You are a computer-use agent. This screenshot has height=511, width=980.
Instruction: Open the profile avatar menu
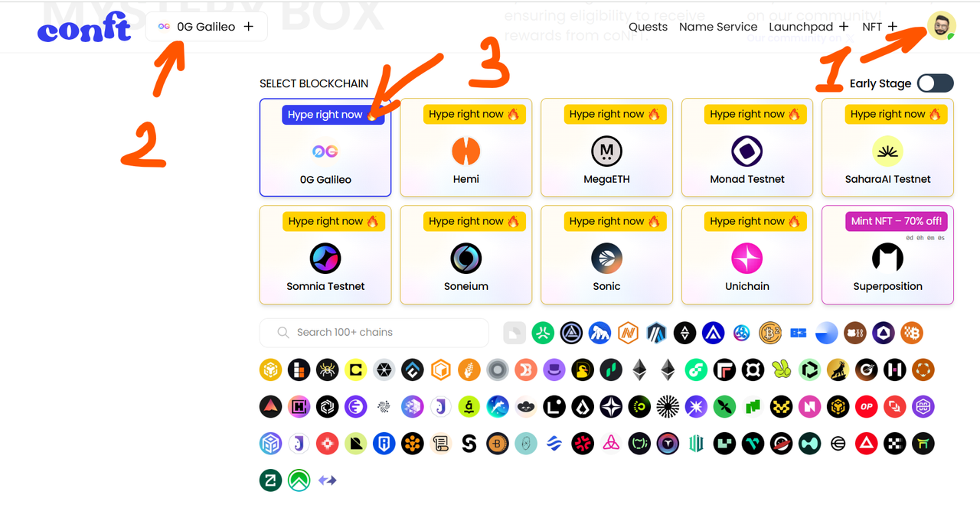(x=942, y=26)
